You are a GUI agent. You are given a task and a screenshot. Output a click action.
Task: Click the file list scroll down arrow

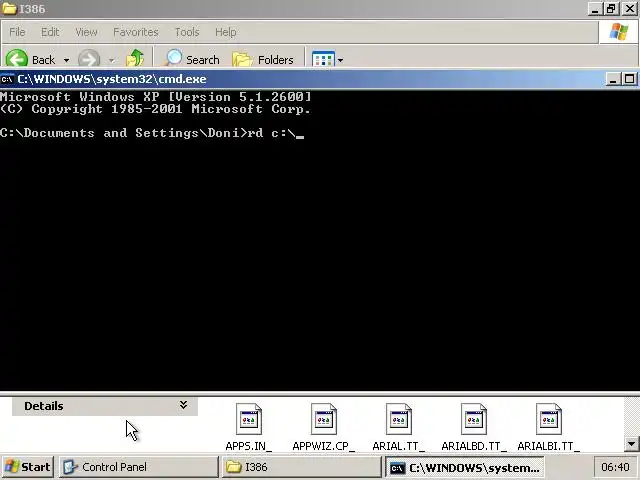click(631, 444)
